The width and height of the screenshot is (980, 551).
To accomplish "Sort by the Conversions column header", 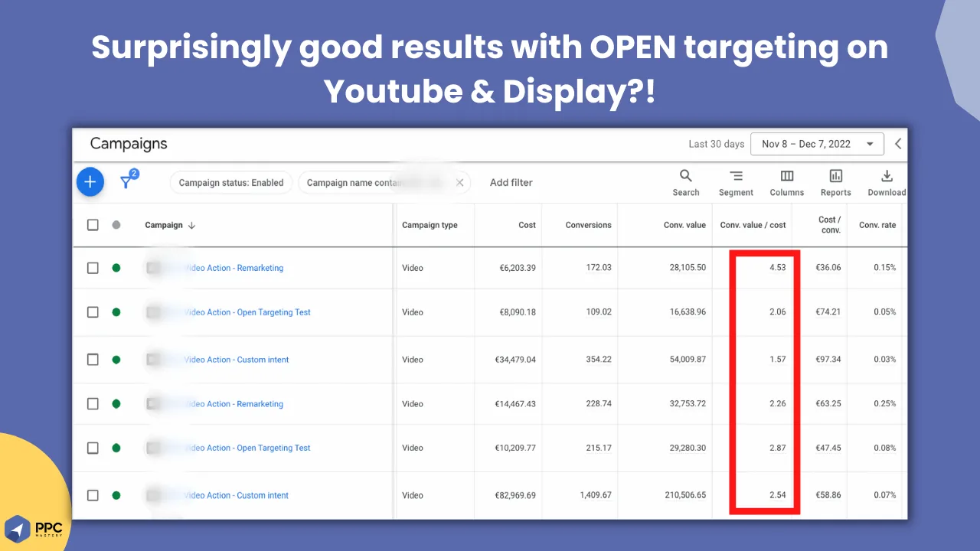I will tap(588, 225).
